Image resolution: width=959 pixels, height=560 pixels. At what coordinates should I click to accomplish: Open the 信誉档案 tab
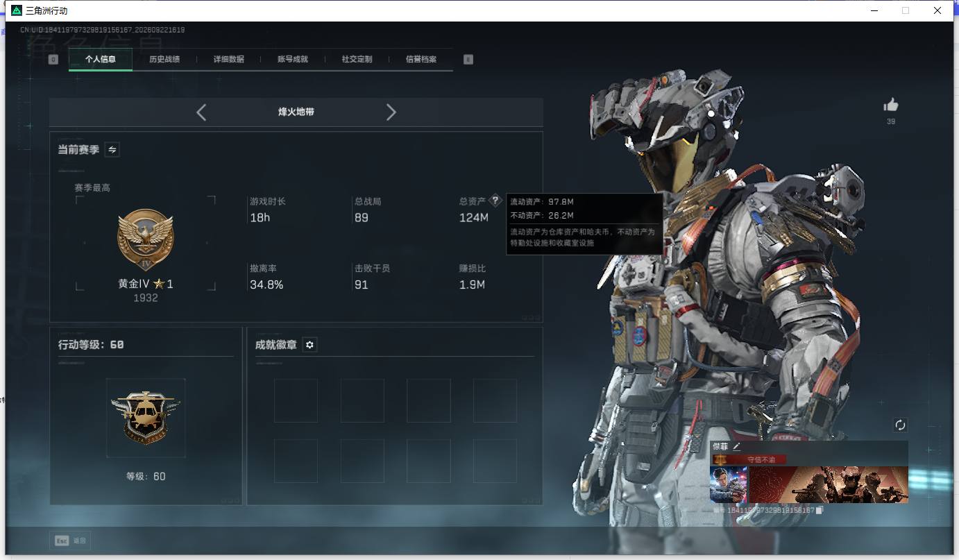click(421, 60)
